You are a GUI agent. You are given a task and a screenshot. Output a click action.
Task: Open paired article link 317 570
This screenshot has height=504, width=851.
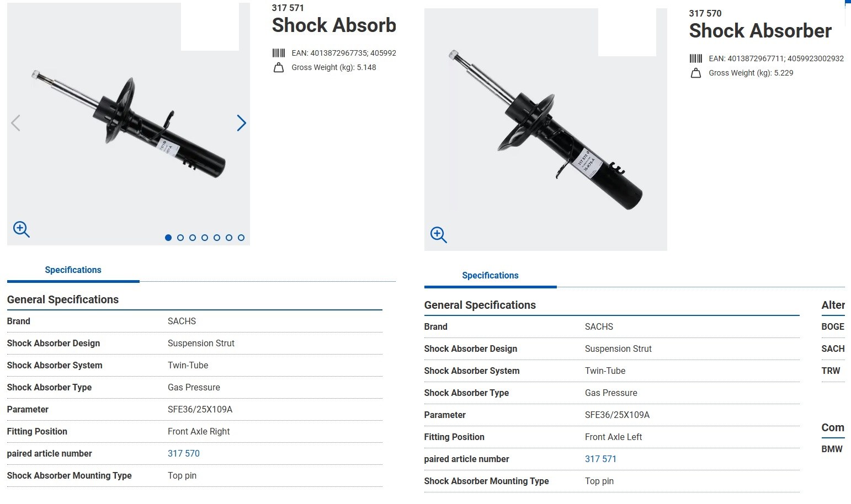click(x=184, y=453)
